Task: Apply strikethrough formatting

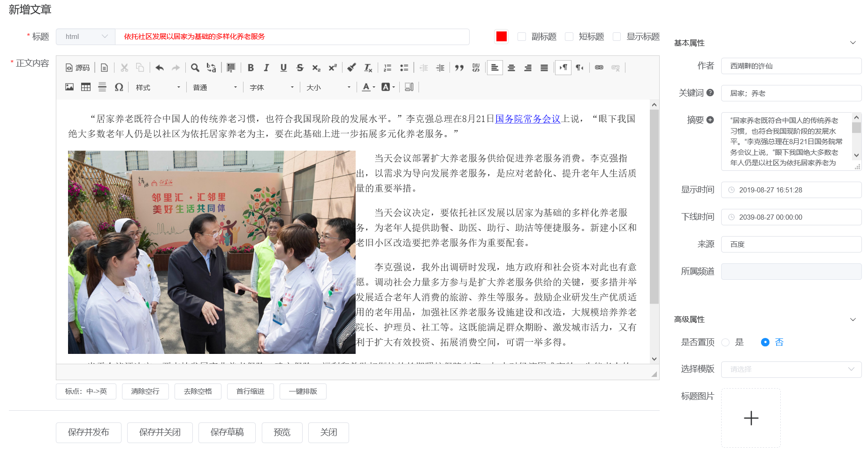Action: [300, 68]
